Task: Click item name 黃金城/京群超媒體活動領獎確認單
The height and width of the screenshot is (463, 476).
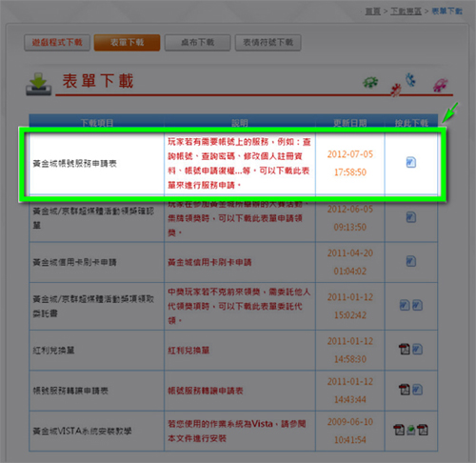Action: [93, 218]
